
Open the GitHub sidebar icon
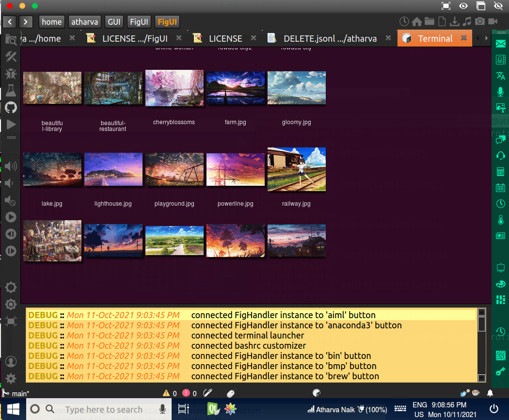11,108
